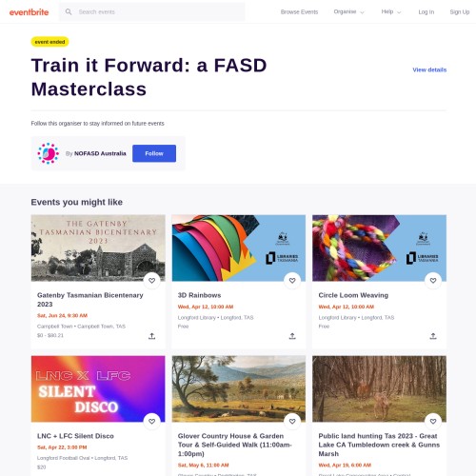
Task: Follow NOFASD Australia organiser
Action: coord(154,153)
